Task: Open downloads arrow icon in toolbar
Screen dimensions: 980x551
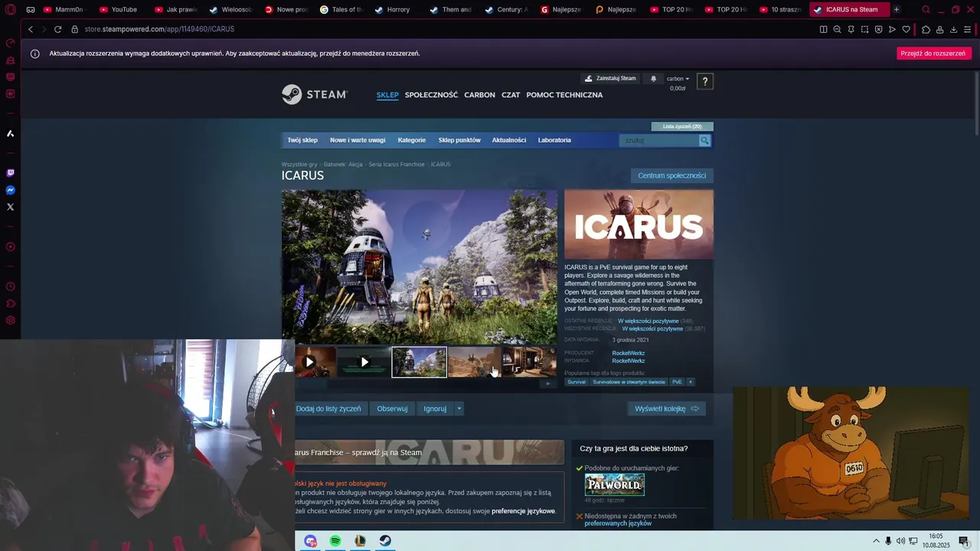Action: pyautogui.click(x=953, y=29)
